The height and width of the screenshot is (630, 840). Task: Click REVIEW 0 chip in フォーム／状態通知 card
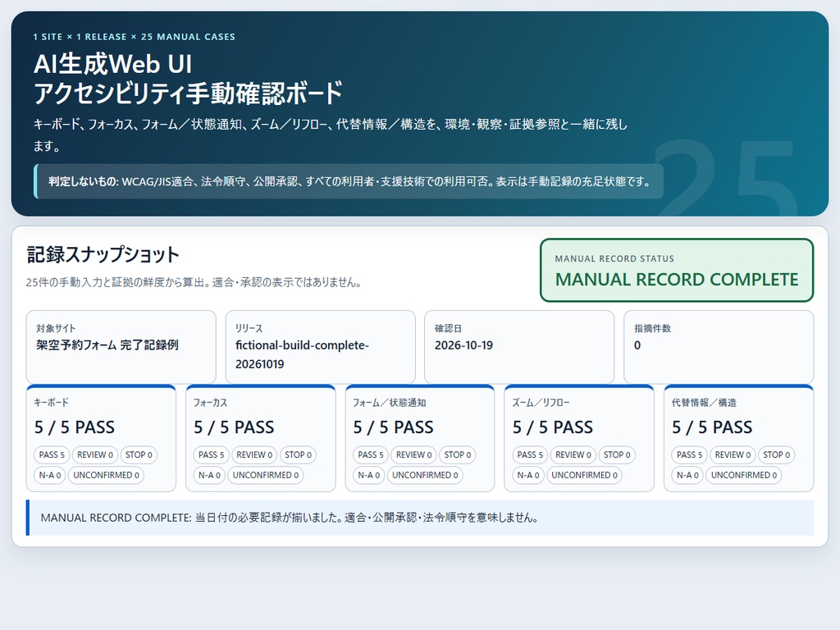point(413,454)
